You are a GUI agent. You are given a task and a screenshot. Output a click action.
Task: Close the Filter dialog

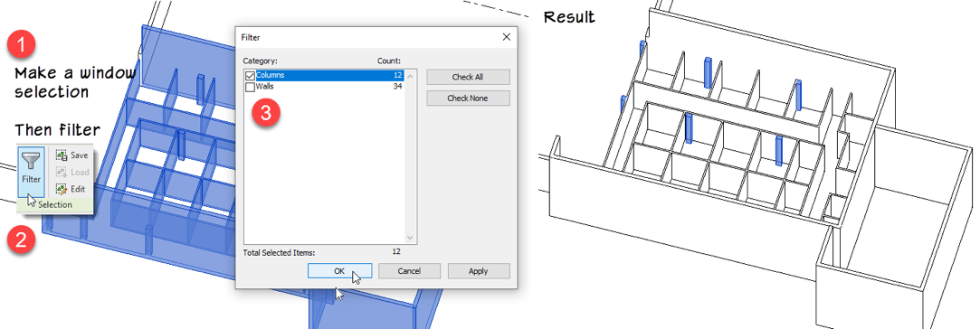point(506,37)
